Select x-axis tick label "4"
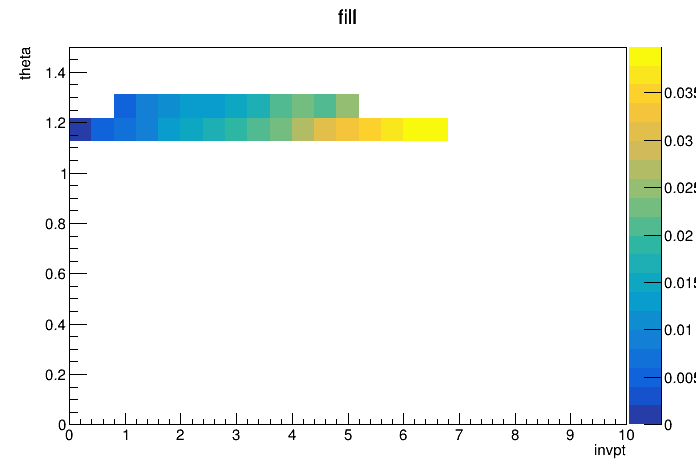The width and height of the screenshot is (696, 472). 292,435
